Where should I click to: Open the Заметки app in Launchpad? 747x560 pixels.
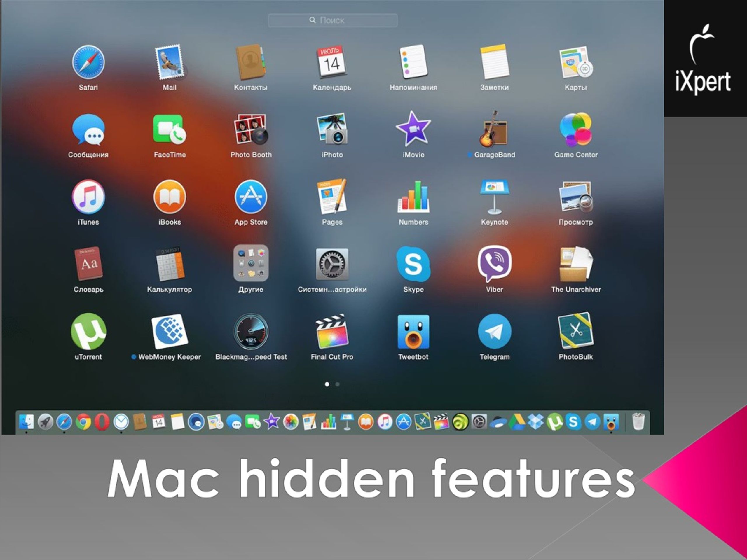pos(494,62)
